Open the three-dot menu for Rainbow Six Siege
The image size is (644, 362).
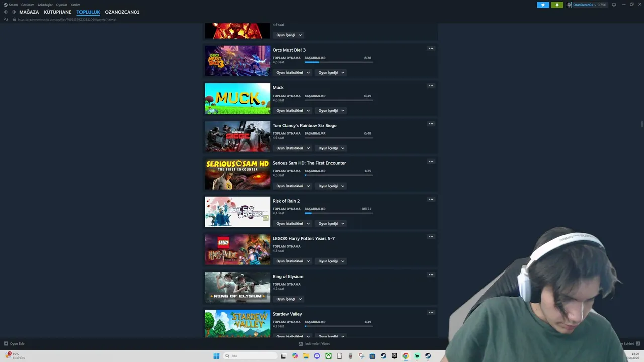point(431,124)
